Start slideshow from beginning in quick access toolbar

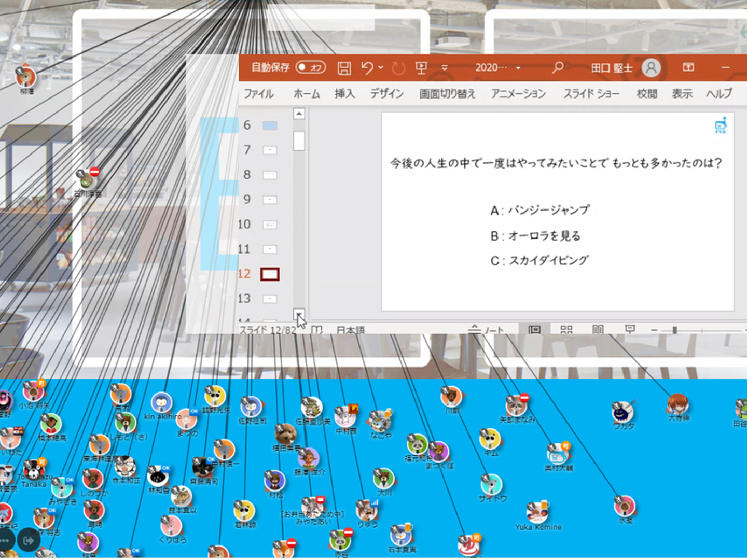[x=421, y=68]
